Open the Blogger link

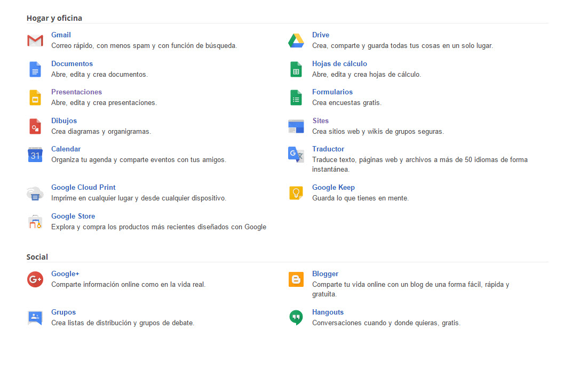pos(325,274)
